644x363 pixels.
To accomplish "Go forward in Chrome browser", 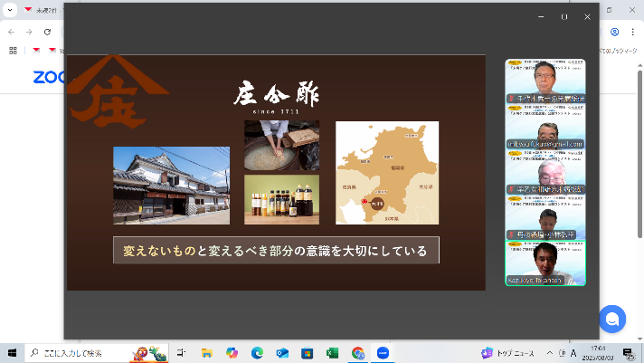I will click(x=29, y=32).
